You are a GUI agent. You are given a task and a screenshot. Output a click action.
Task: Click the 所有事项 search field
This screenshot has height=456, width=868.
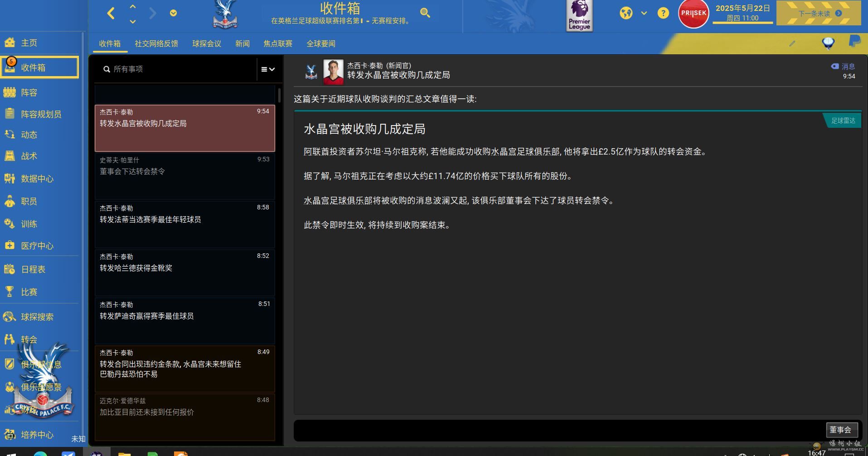click(179, 69)
